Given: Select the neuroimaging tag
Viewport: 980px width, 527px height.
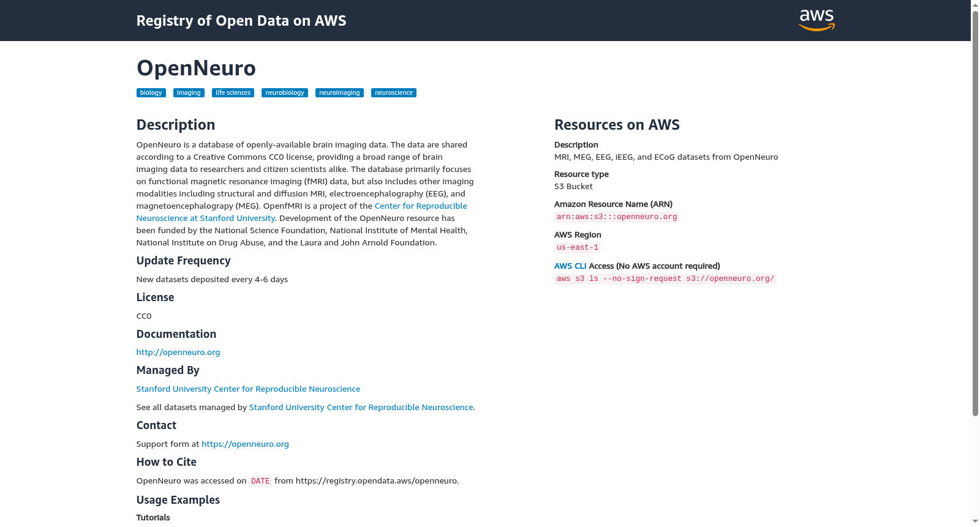Looking at the screenshot, I should tap(339, 93).
